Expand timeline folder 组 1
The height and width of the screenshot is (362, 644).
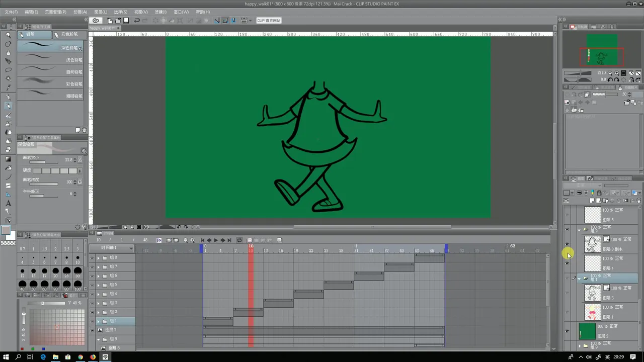pyautogui.click(x=98, y=321)
